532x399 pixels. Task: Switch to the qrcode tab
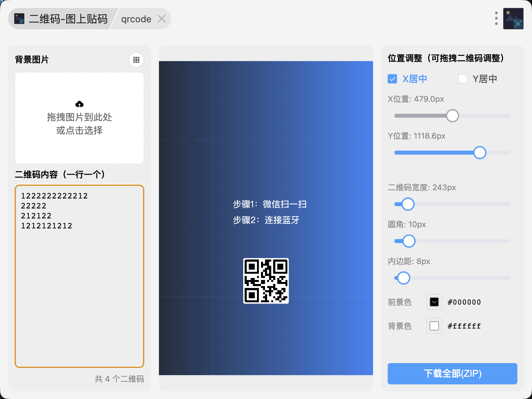pos(136,19)
